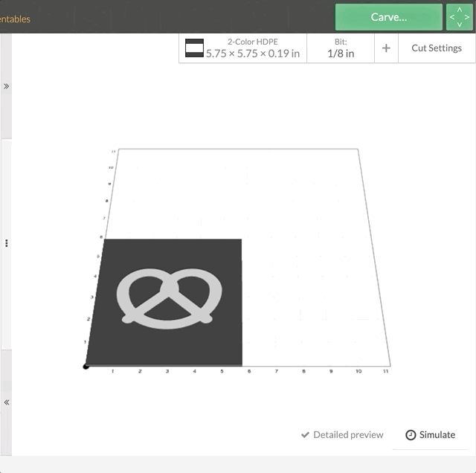Click the green Carve... button
476x473 pixels.
pyautogui.click(x=388, y=17)
